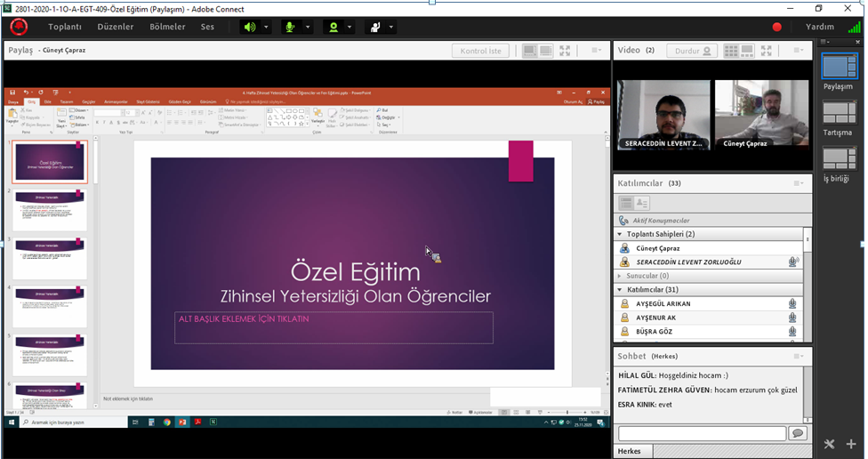Toggle the green microphone button
The image size is (868, 459).
click(289, 27)
